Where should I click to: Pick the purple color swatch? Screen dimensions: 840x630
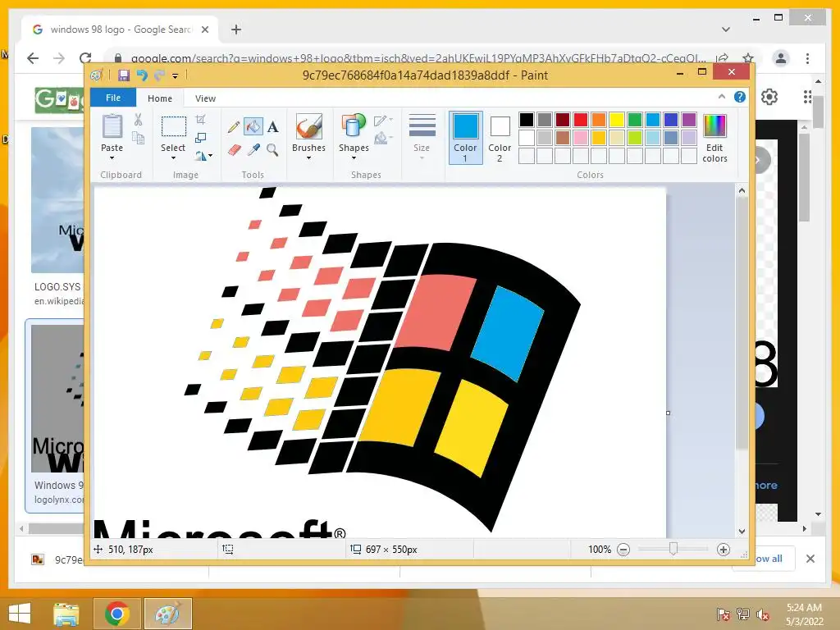coord(689,120)
